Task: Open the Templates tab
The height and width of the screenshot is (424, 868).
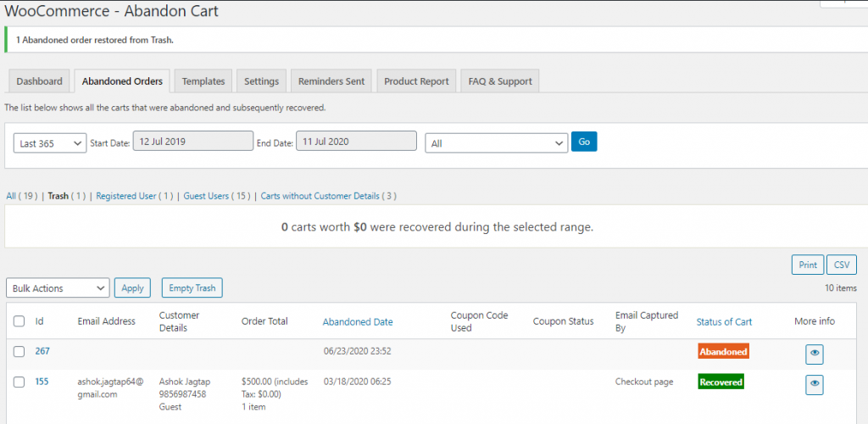Action: pyautogui.click(x=203, y=81)
